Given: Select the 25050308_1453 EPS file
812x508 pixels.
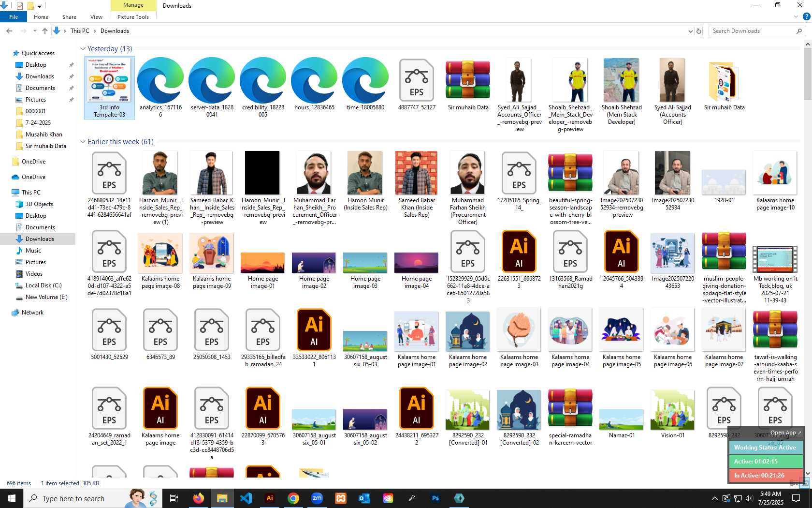Looking at the screenshot, I should coord(212,330).
